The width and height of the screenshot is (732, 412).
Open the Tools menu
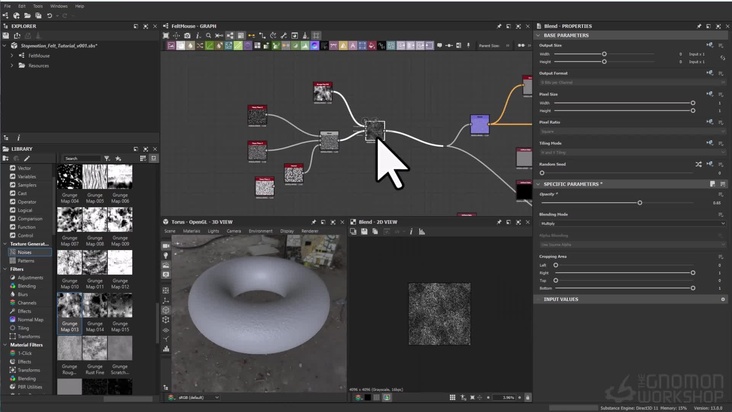coord(36,6)
